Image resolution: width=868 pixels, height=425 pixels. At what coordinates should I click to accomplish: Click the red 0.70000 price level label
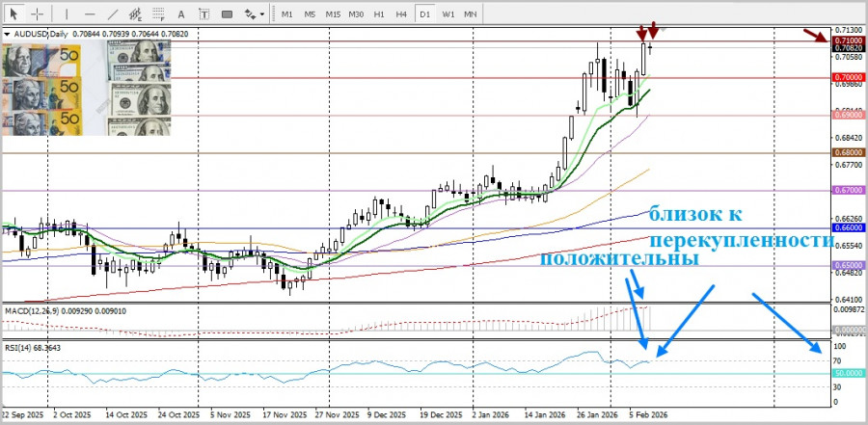click(850, 77)
